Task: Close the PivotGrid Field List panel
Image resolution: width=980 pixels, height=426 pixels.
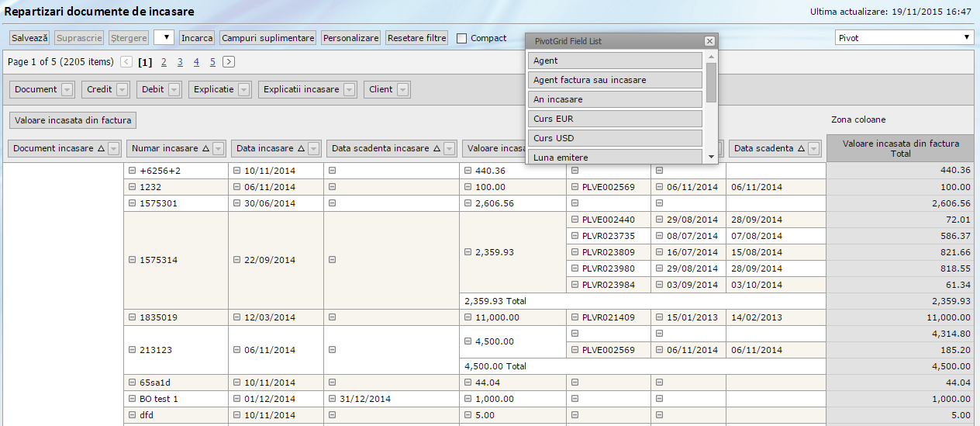Action: [x=709, y=41]
